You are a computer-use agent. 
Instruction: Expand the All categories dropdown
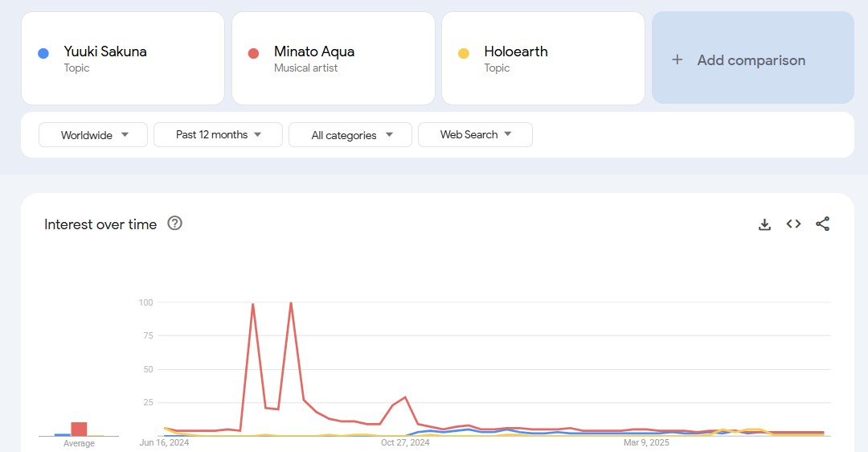pyautogui.click(x=350, y=134)
